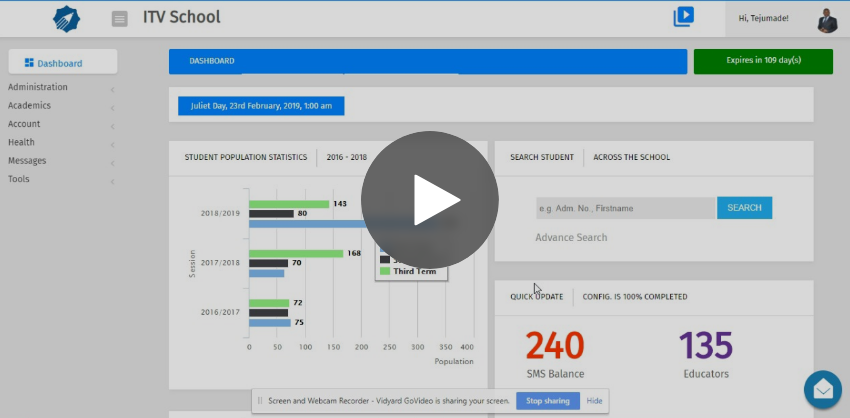Click the student search input field

625,208
